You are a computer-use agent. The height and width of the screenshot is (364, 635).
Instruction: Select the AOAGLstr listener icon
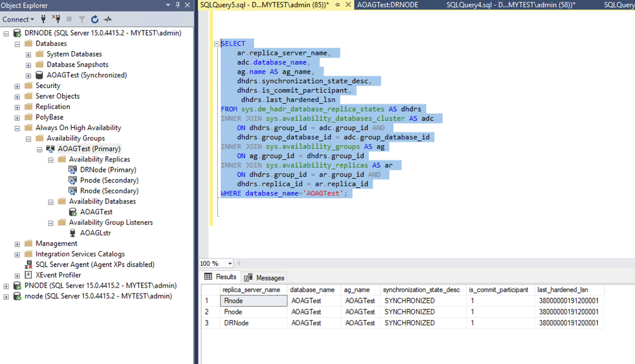click(x=73, y=233)
